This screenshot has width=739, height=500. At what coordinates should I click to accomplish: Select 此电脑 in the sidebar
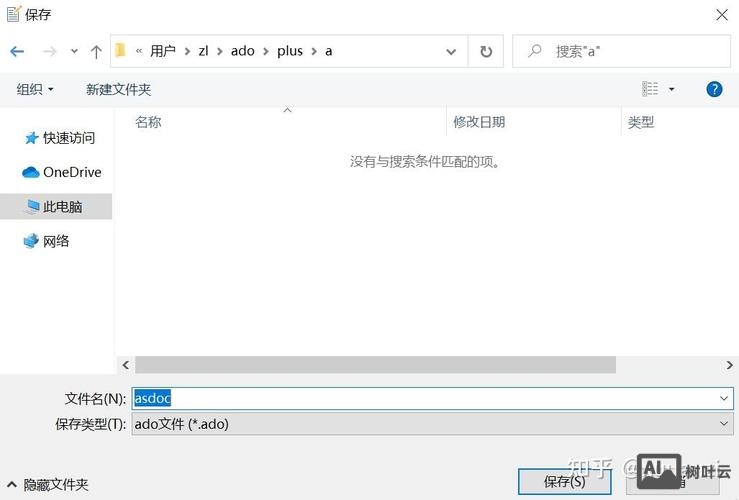(56, 206)
